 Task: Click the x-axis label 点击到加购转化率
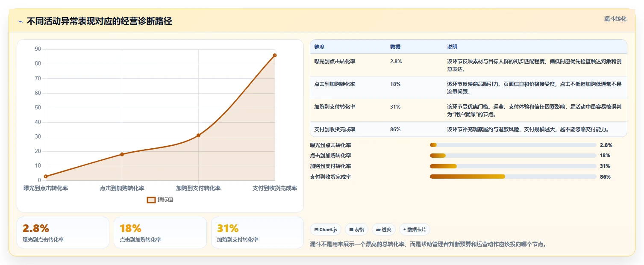pos(122,188)
